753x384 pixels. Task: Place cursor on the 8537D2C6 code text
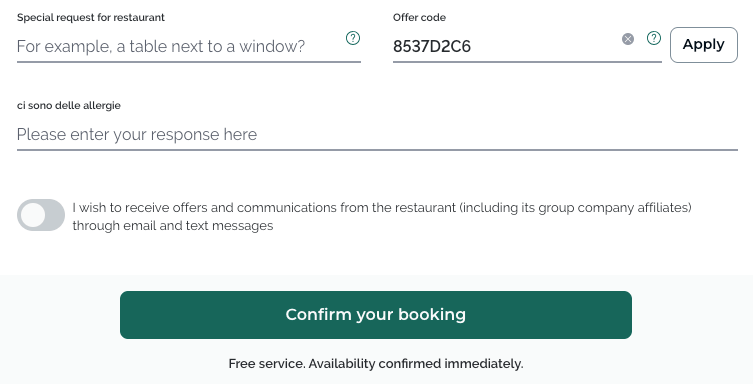432,47
